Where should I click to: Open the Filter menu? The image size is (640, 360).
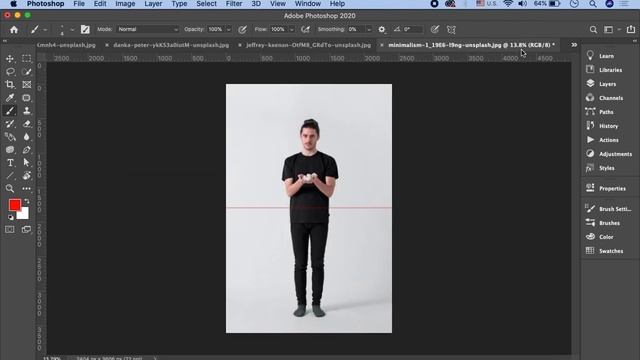click(234, 4)
